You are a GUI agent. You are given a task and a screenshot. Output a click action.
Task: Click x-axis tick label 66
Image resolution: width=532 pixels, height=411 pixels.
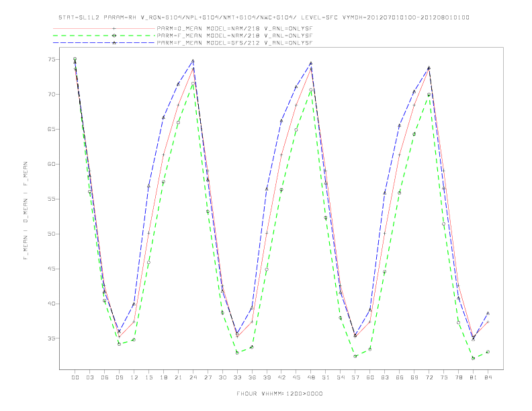click(400, 377)
